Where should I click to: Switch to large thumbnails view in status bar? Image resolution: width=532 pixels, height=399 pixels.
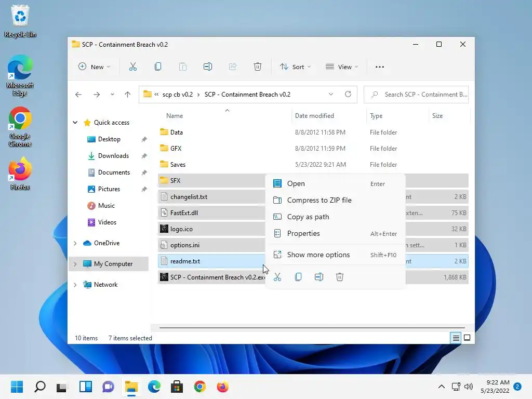467,338
